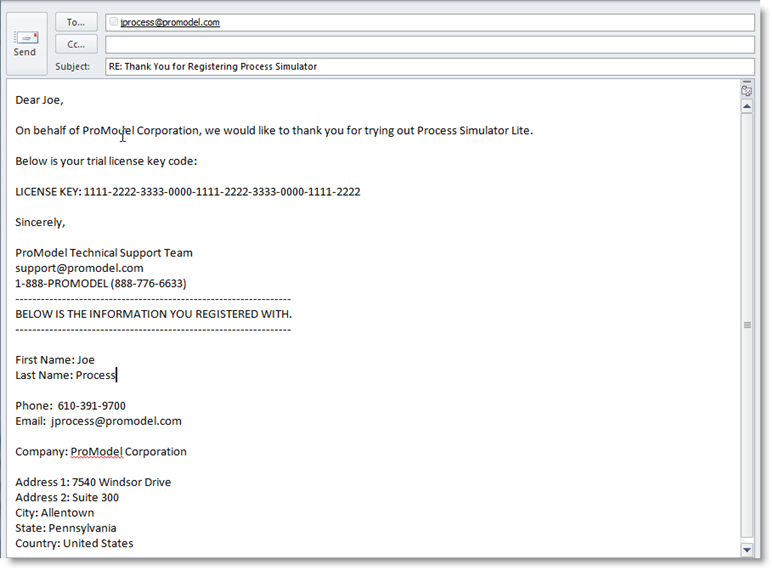Open the To... address book button
Viewport: 772px width, 570px height.
tap(76, 22)
